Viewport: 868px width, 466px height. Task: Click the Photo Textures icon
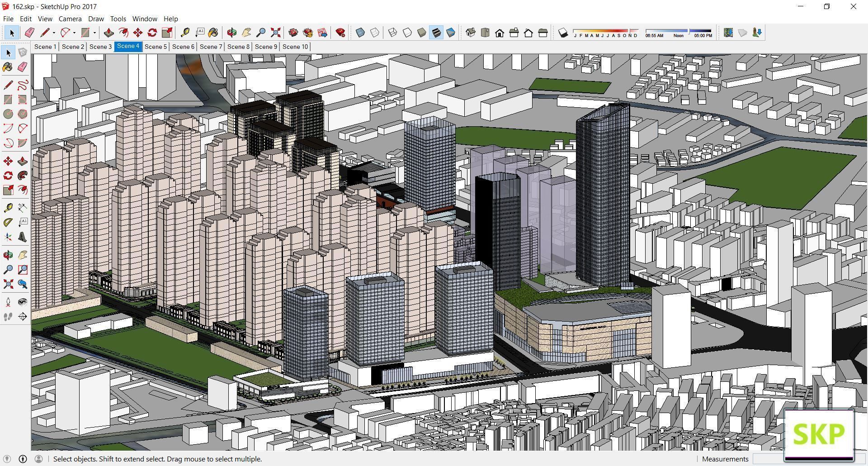pos(757,33)
